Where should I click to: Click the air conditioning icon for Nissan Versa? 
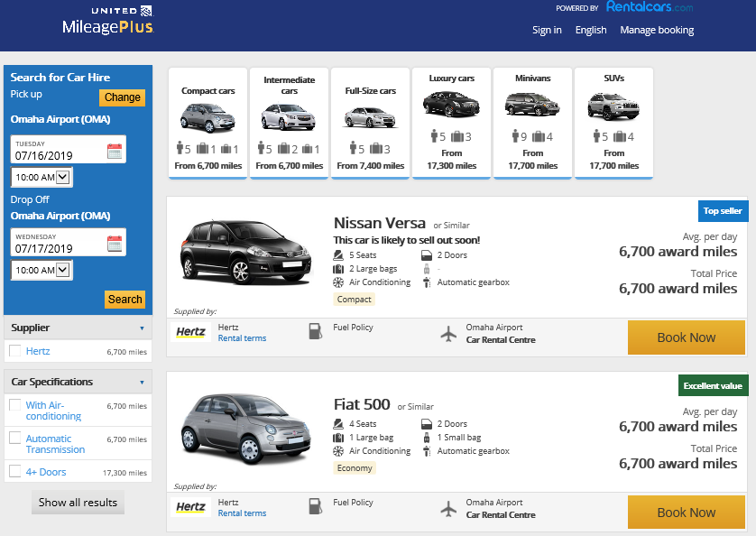coord(338,282)
